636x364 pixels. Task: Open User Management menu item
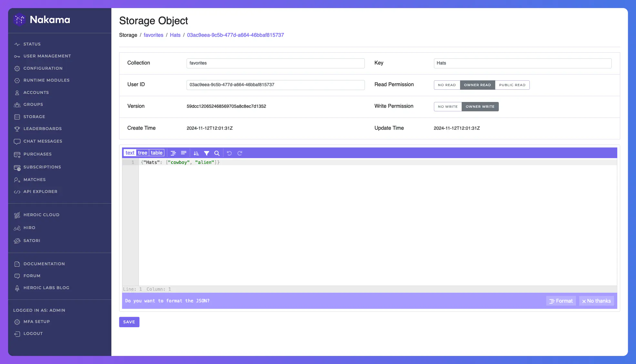coord(47,56)
